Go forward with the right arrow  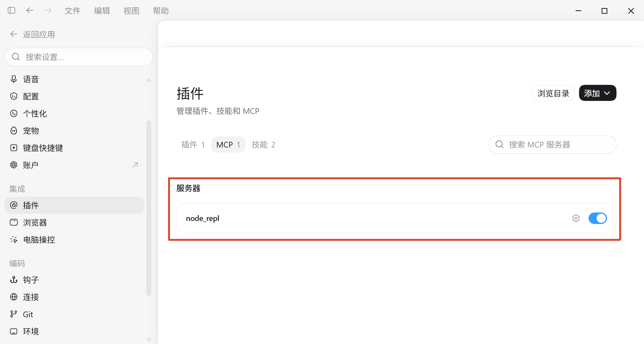tap(48, 10)
